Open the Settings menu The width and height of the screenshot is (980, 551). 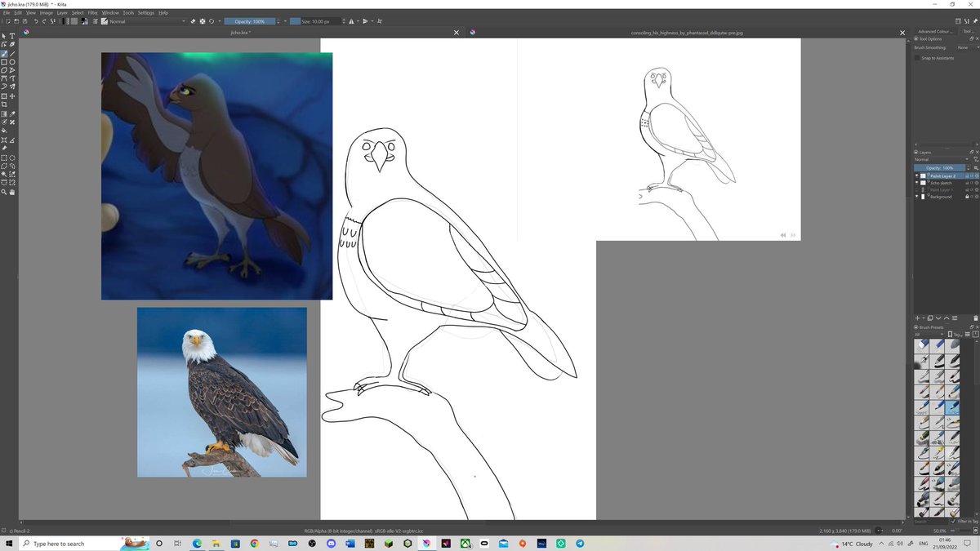tap(146, 13)
